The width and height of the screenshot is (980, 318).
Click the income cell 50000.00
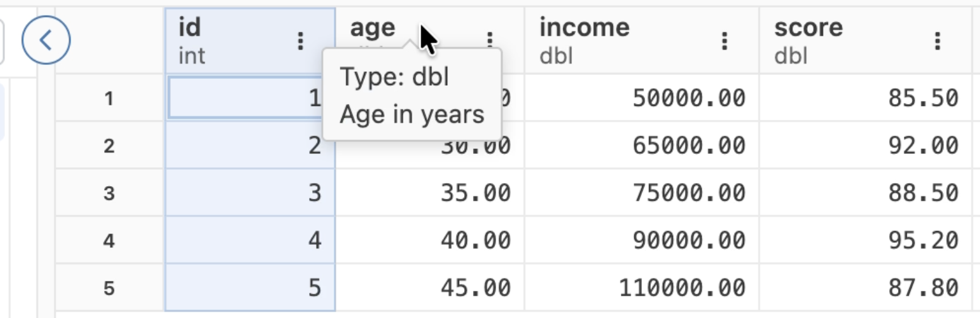pyautogui.click(x=689, y=98)
